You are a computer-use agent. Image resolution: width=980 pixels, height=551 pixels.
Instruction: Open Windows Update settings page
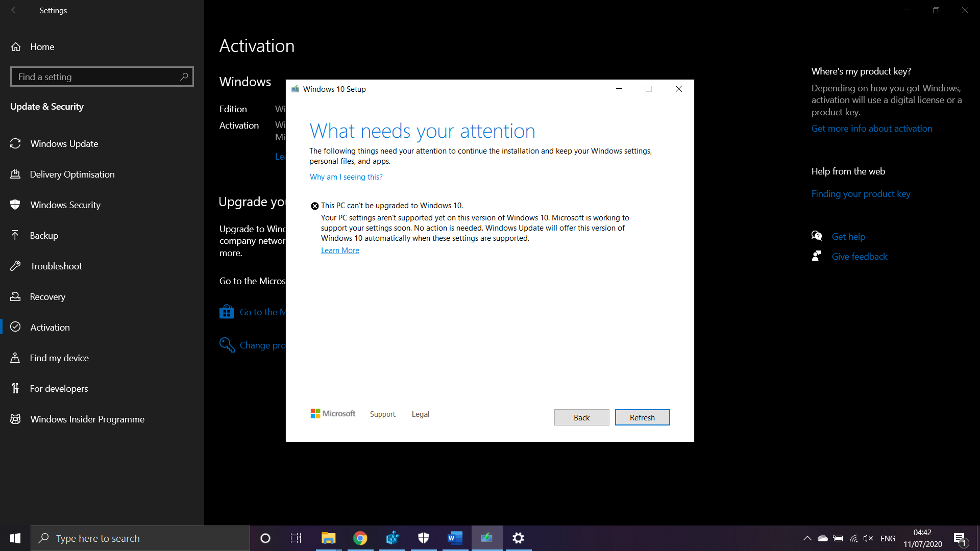click(x=64, y=143)
